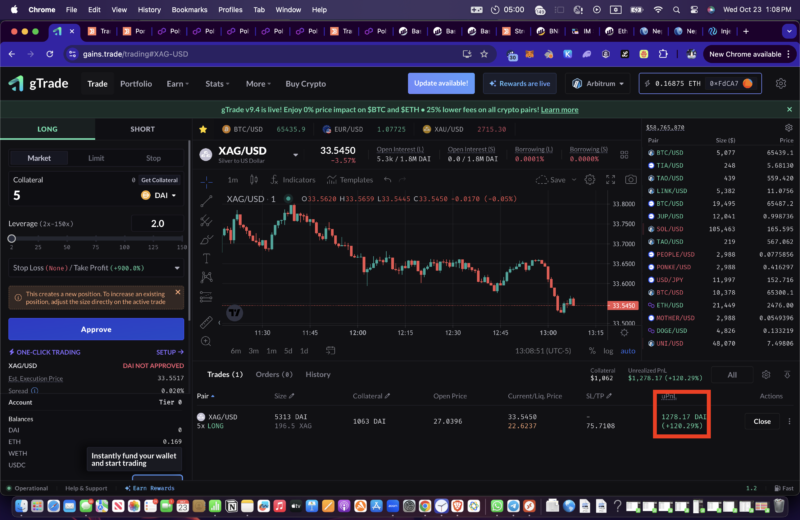
Task: Follow the Learn more banner link
Action: (560, 110)
